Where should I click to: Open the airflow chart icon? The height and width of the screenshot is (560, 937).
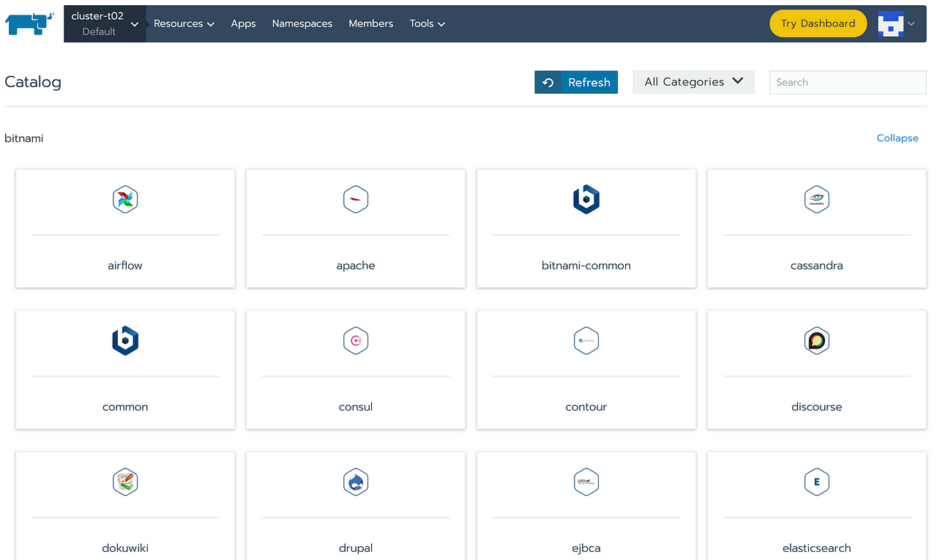pos(125,199)
